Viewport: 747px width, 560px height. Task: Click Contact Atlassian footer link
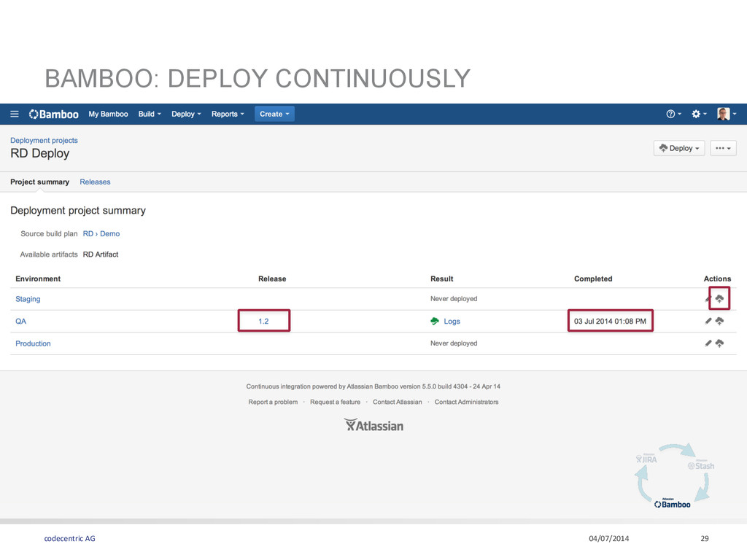click(398, 402)
